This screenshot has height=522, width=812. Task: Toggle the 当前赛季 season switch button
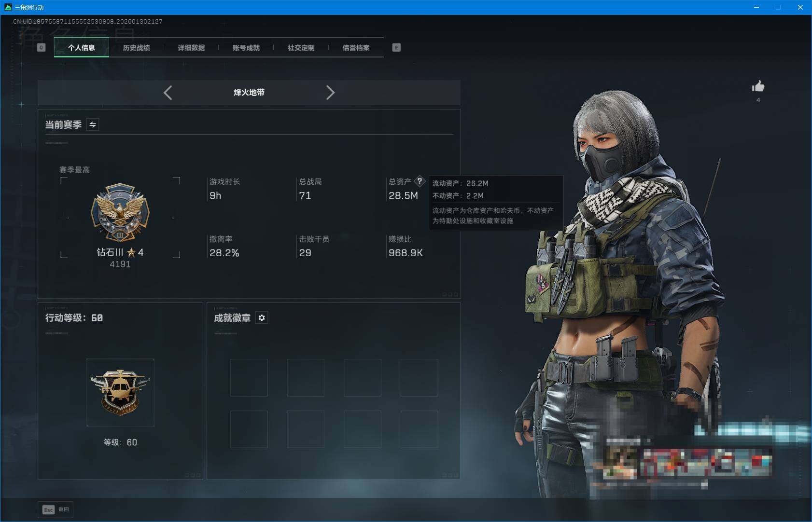tap(93, 124)
